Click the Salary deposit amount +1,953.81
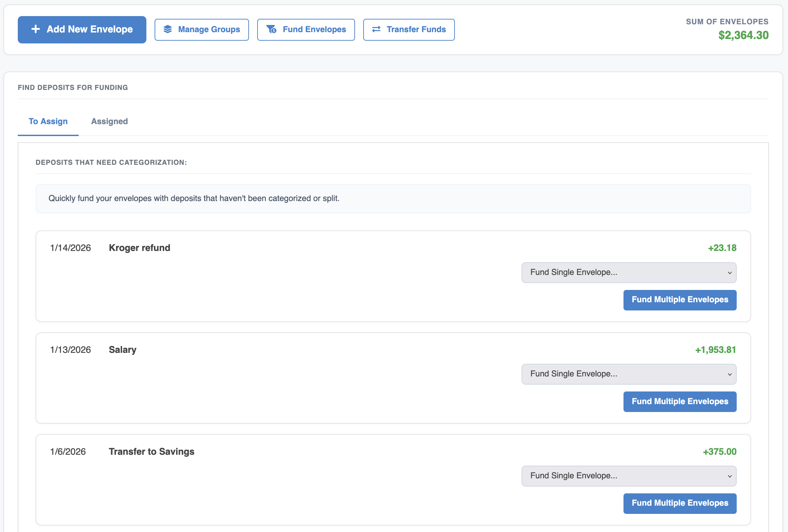This screenshot has width=788, height=532. pos(715,350)
